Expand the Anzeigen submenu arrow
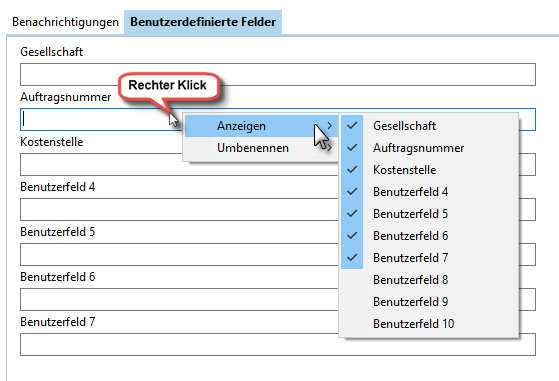 (x=329, y=126)
